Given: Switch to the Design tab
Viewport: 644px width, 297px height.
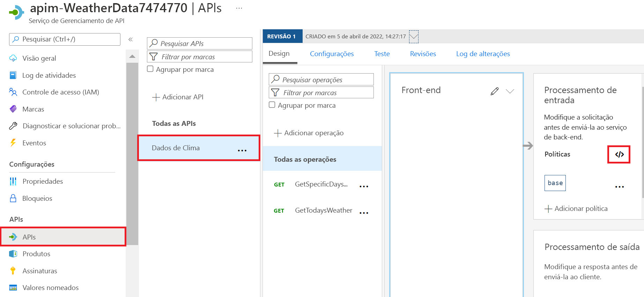Looking at the screenshot, I should point(279,54).
